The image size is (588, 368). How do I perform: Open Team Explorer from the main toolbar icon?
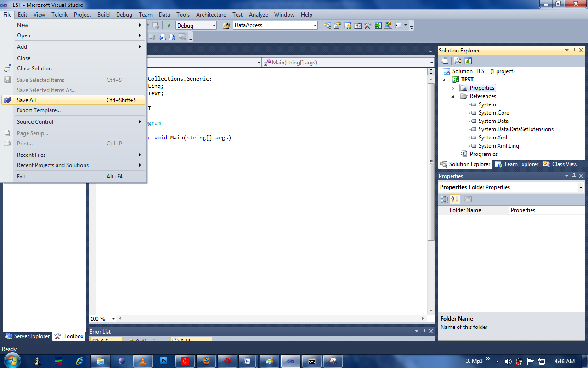[x=348, y=26]
